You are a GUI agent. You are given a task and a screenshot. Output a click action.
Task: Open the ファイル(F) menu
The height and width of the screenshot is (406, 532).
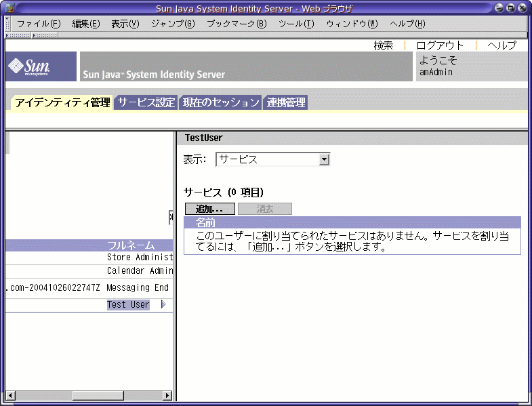point(39,24)
